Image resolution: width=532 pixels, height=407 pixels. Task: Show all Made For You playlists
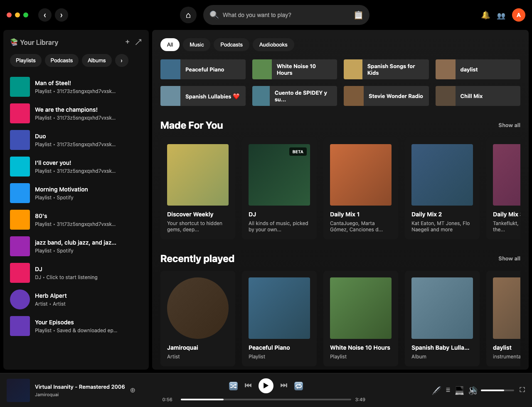(509, 125)
